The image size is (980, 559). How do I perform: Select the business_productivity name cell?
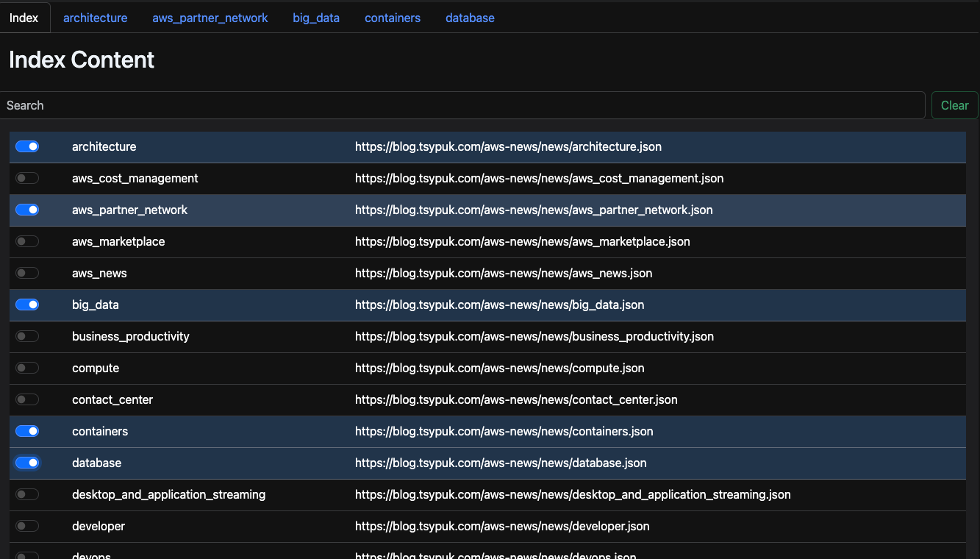tap(131, 336)
